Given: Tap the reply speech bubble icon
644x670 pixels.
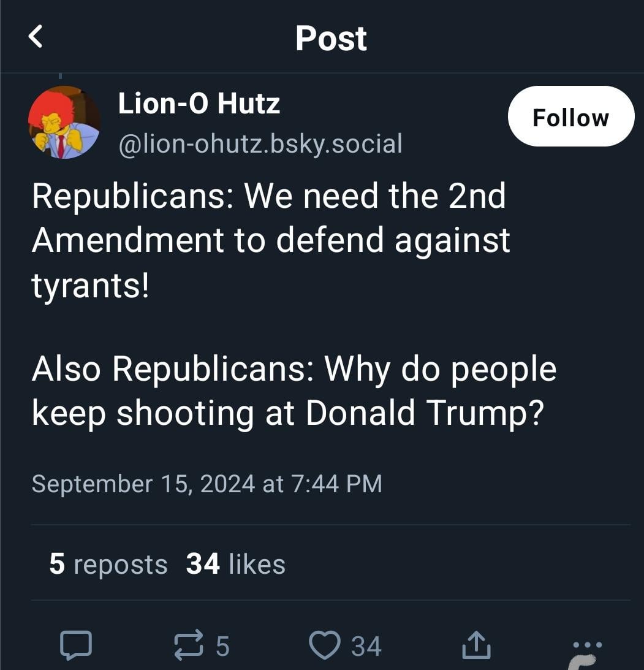Looking at the screenshot, I should [x=76, y=645].
